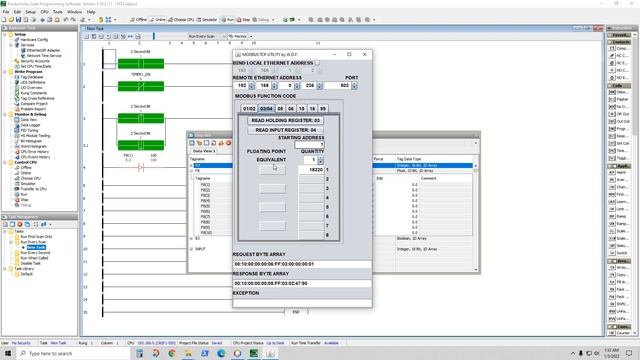Adjust the remote address 236 octet spinner
640x360 pixels.
click(320, 85)
